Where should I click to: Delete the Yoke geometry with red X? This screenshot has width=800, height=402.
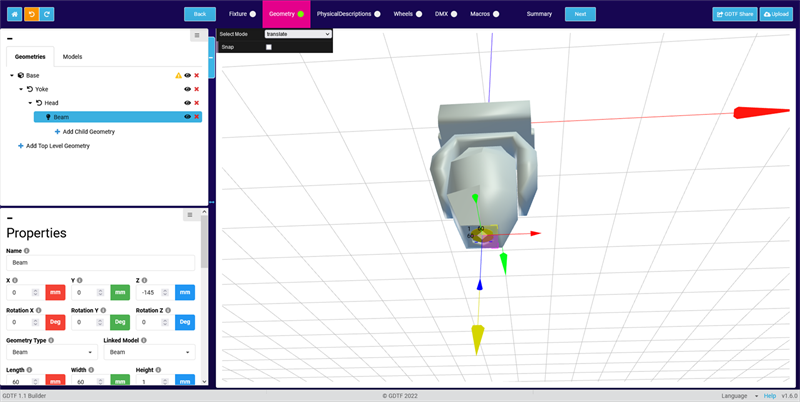tap(196, 89)
